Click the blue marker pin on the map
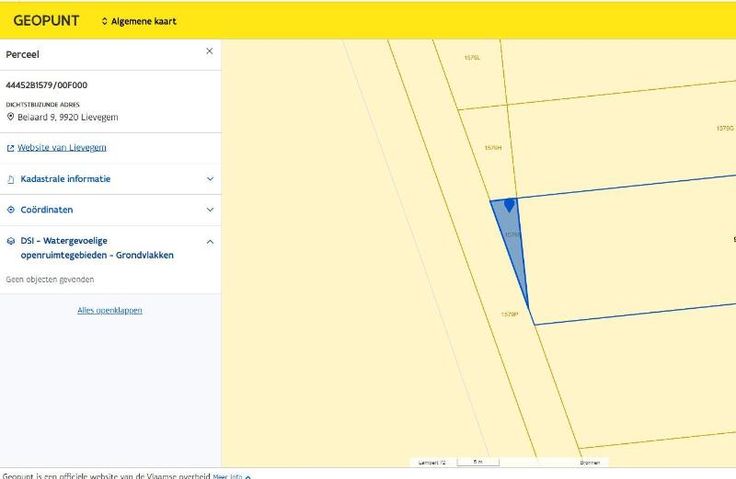The height and width of the screenshot is (479, 736). point(509,204)
